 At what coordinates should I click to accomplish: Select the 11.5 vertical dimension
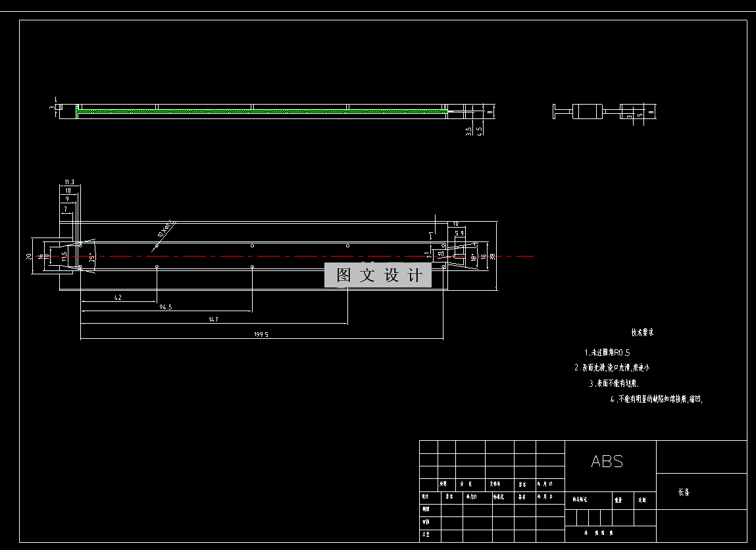tap(64, 257)
